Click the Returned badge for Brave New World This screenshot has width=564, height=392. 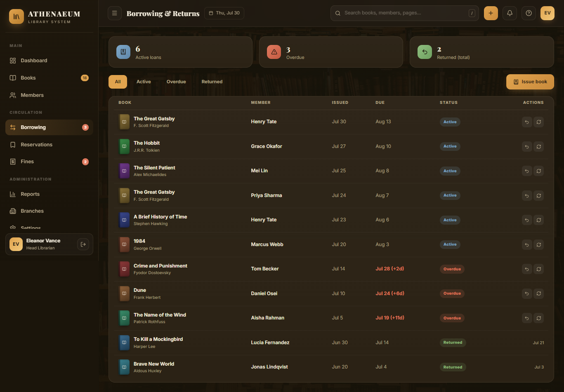coord(453,367)
